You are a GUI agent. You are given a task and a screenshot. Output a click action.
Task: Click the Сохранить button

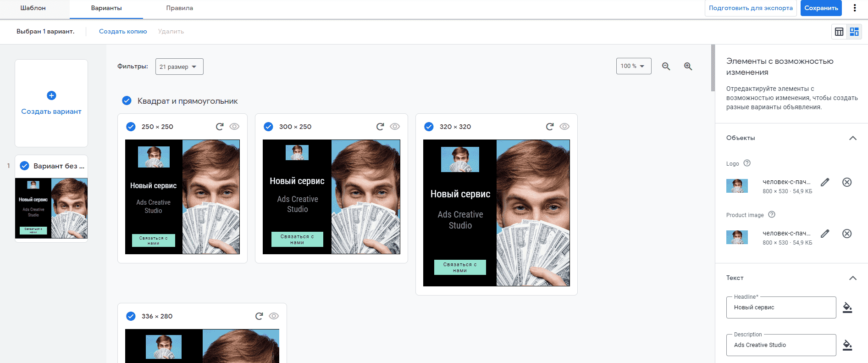pos(821,8)
